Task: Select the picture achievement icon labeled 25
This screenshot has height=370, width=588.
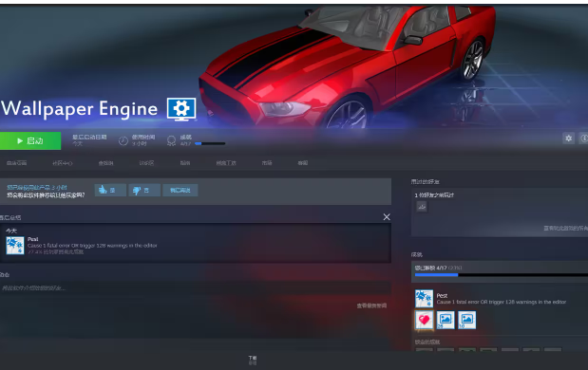Action: (x=446, y=320)
